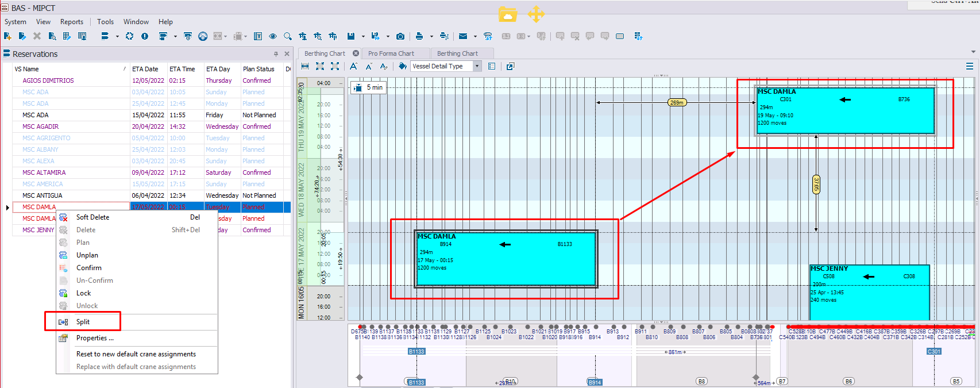The height and width of the screenshot is (388, 980).
Task: Toggle the eye visibility icon in toolbar
Action: (273, 36)
